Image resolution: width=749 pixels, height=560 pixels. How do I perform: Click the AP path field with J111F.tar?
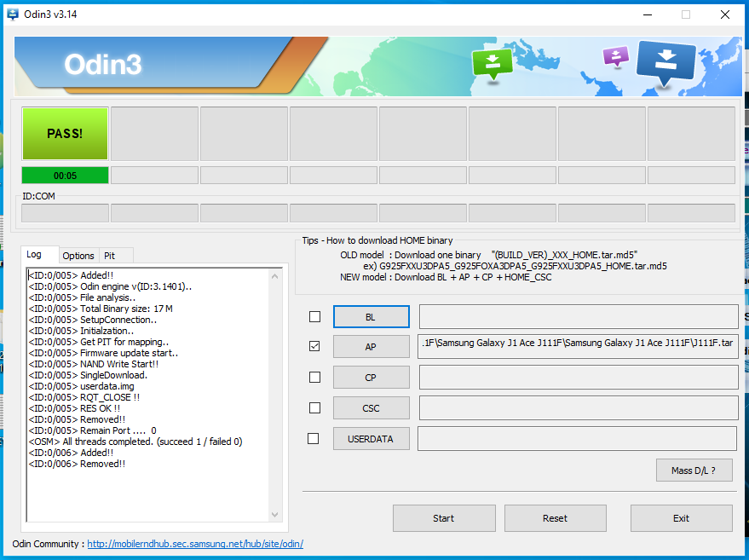[578, 347]
